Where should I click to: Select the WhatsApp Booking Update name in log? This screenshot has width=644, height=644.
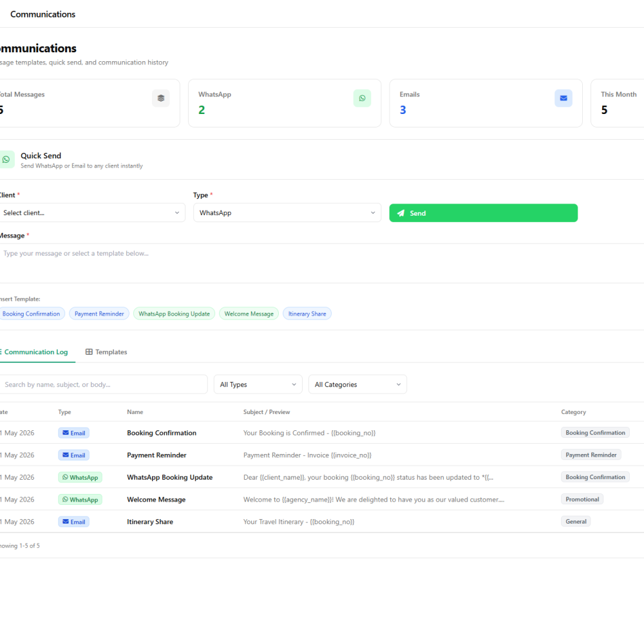pyautogui.click(x=169, y=477)
